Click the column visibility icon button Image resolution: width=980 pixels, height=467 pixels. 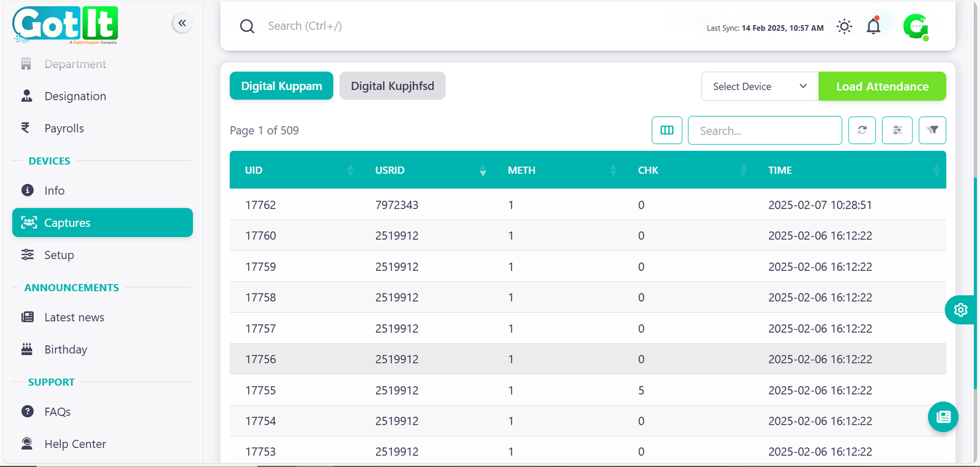coord(666,131)
